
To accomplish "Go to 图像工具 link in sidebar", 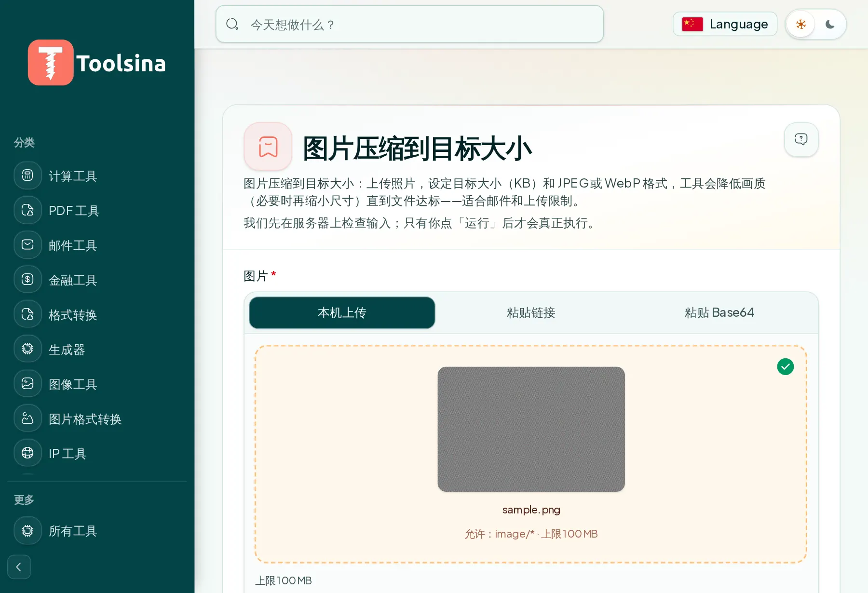I will [73, 384].
